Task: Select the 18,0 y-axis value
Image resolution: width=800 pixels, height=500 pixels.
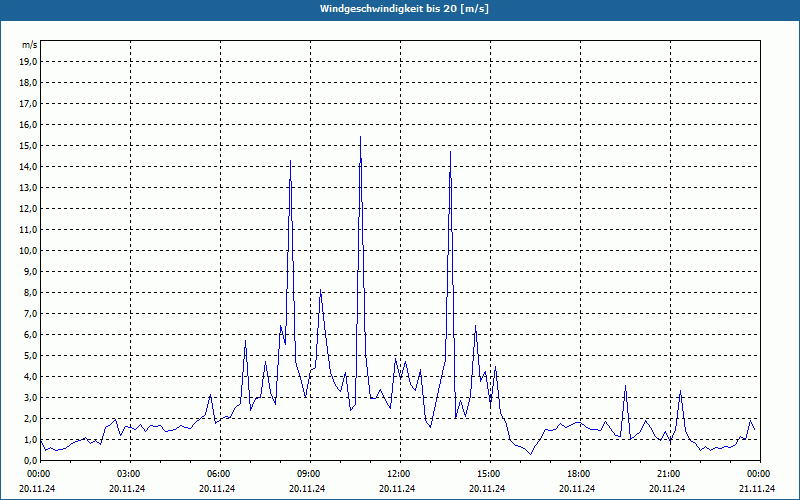Action: point(28,83)
